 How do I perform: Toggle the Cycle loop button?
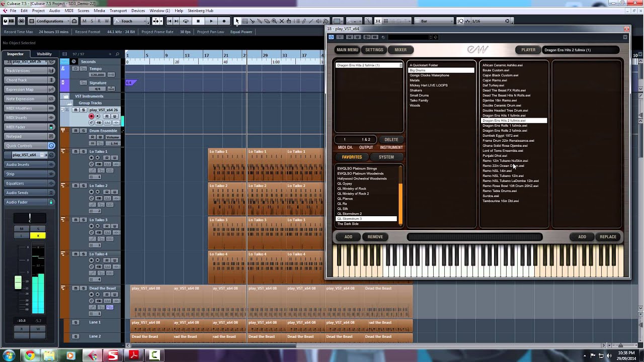click(186, 21)
